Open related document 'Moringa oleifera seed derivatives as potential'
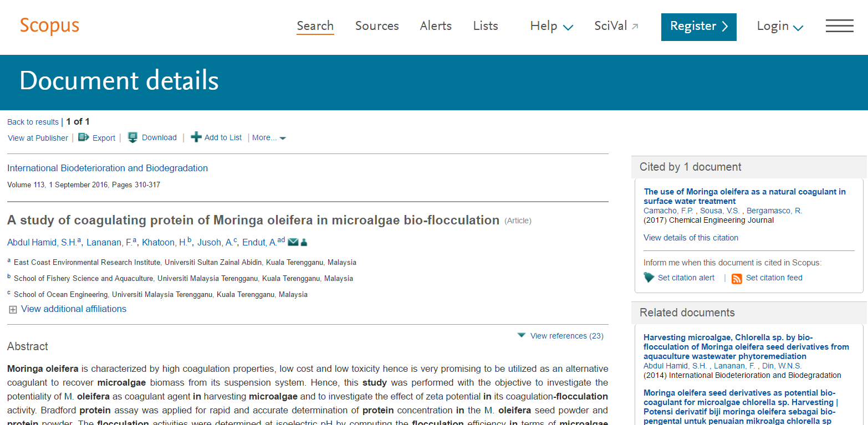Viewport: 868px width, 425px height. (741, 407)
